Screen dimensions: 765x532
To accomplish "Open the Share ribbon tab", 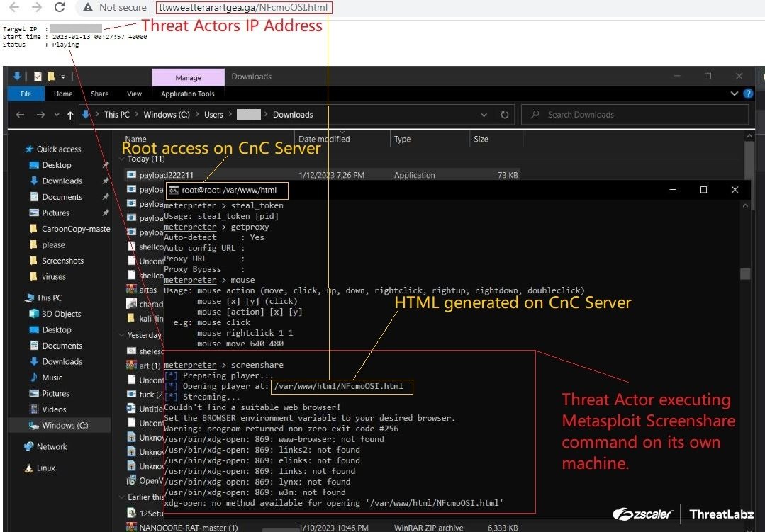I will click(x=99, y=93).
